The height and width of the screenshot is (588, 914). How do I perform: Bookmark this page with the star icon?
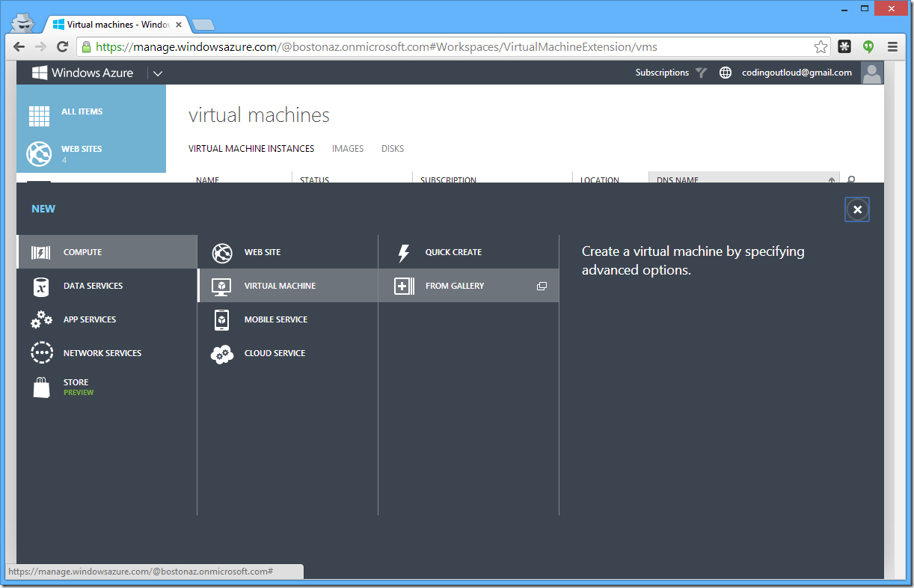point(821,46)
